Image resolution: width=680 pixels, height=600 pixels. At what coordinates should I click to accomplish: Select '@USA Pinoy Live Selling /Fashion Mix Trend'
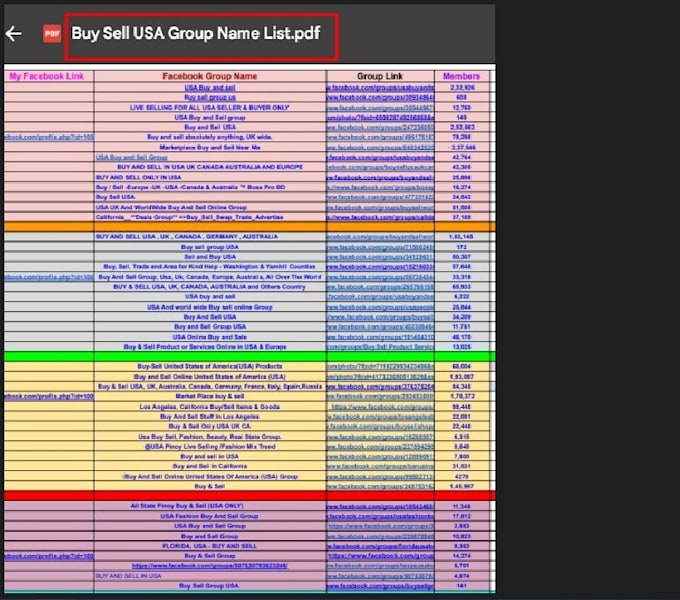pyautogui.click(x=210, y=447)
